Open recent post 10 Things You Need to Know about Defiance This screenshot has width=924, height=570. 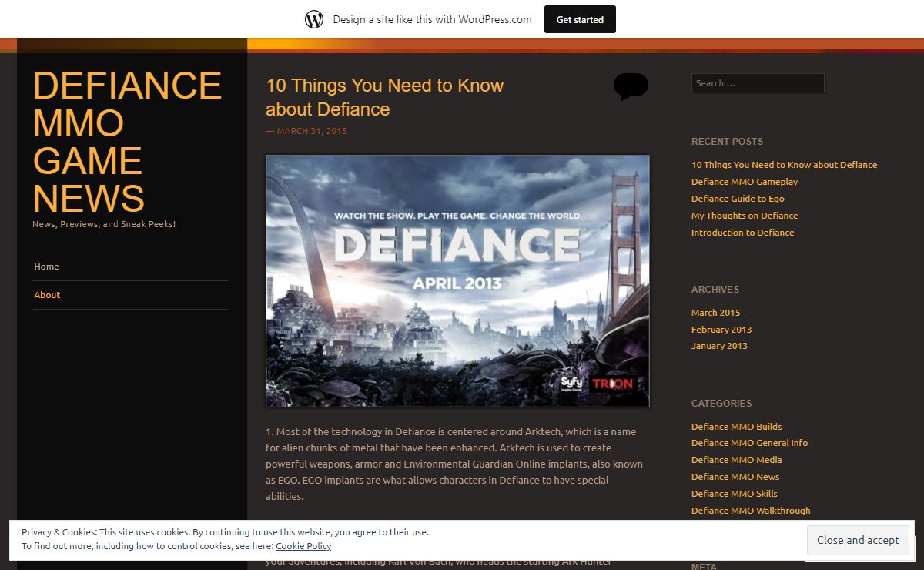784,165
